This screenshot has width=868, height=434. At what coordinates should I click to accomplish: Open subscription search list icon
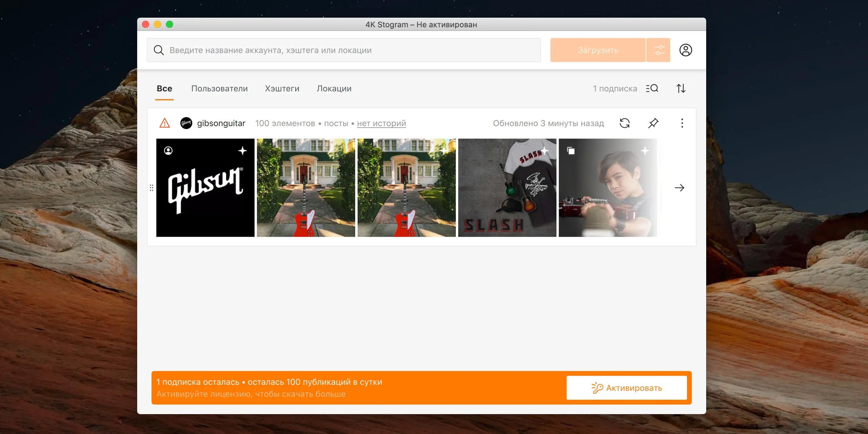652,89
